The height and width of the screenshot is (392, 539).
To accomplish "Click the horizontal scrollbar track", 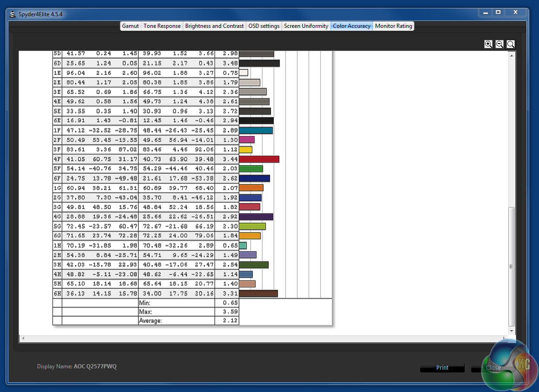I will tap(264, 339).
